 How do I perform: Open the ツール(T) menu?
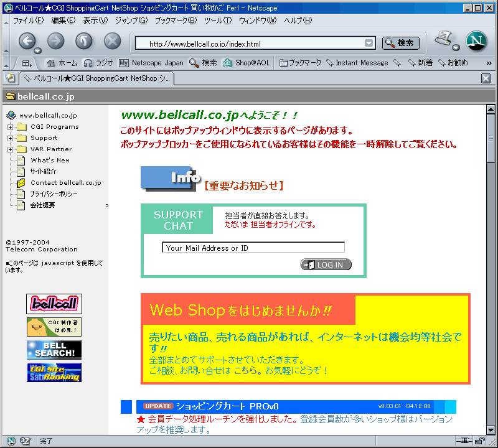tap(218, 21)
